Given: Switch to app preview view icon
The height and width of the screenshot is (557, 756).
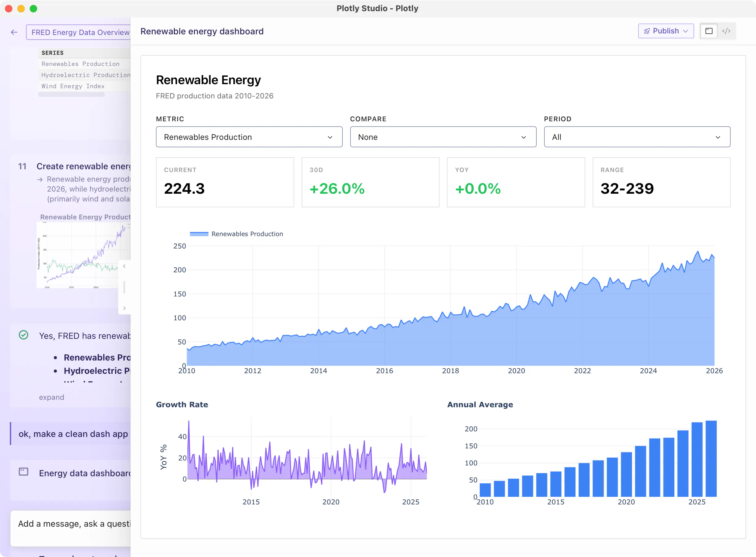Looking at the screenshot, I should [709, 31].
